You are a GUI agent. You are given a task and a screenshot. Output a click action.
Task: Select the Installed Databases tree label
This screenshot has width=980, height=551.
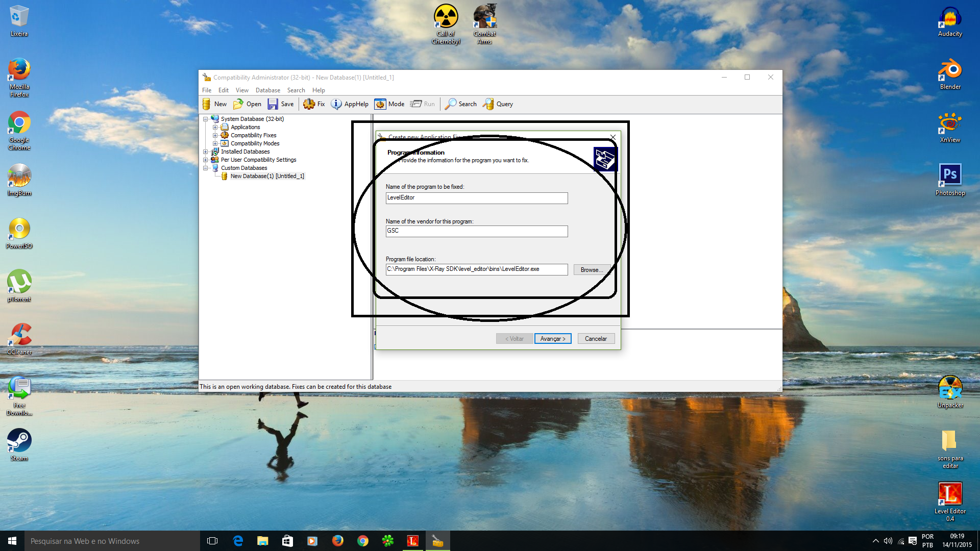click(x=245, y=152)
